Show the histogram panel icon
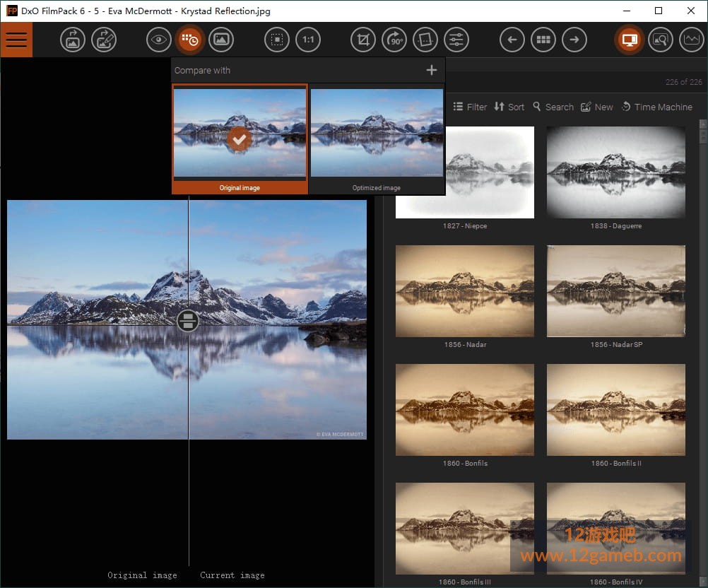708x588 pixels. click(x=692, y=40)
